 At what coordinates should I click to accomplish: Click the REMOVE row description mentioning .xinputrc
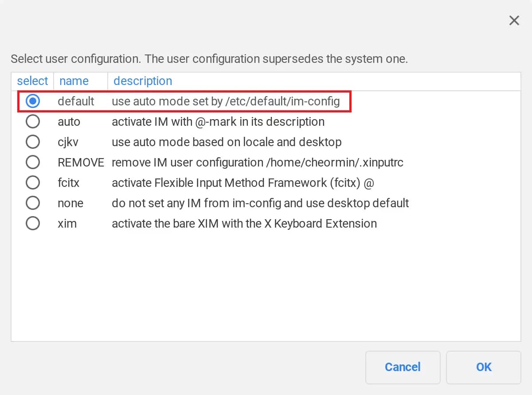tap(257, 162)
